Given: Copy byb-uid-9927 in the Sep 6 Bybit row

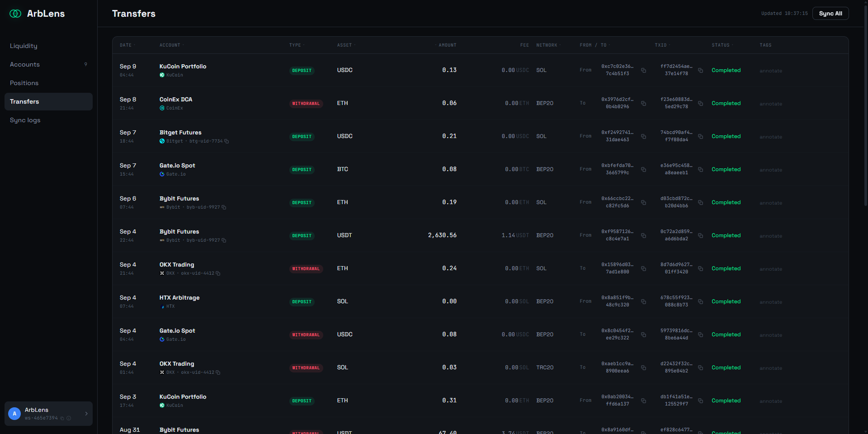Looking at the screenshot, I should [224, 207].
